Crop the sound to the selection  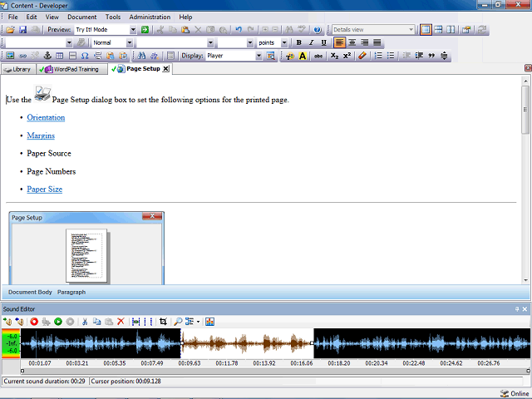click(163, 322)
